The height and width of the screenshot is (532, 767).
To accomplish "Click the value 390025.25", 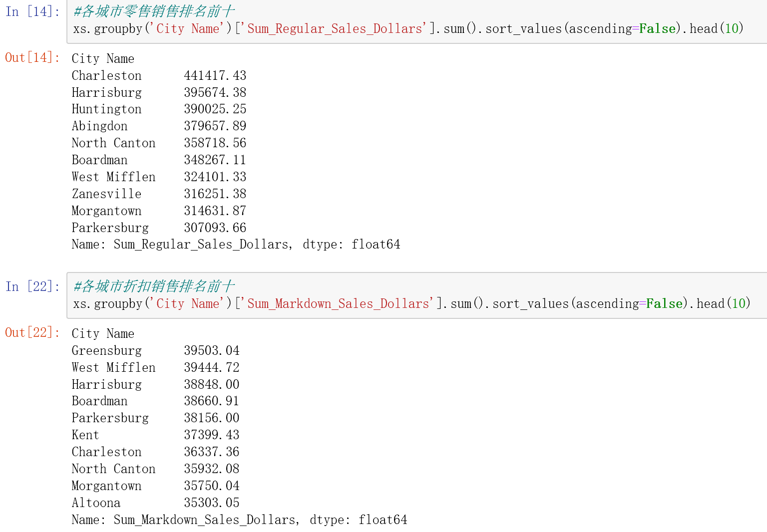I will point(215,109).
